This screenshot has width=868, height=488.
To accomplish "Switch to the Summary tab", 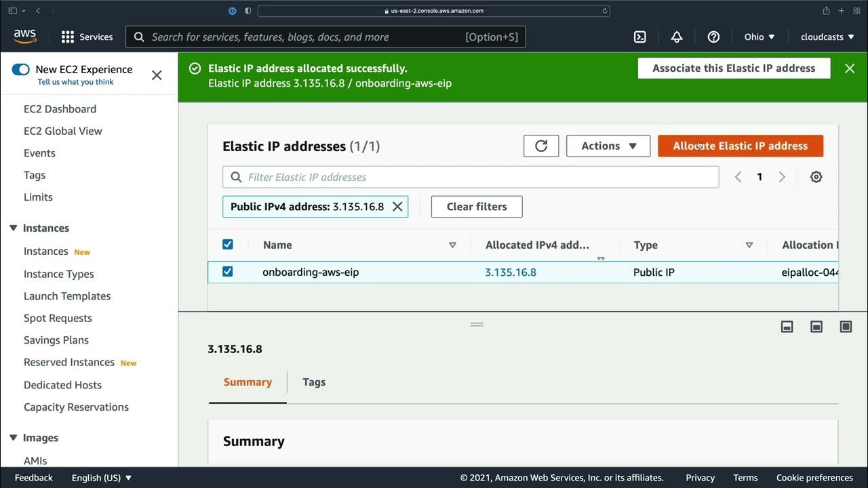I will click(x=248, y=382).
